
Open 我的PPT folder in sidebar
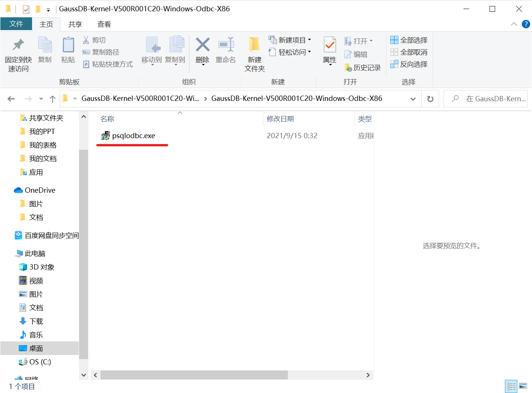(37, 132)
